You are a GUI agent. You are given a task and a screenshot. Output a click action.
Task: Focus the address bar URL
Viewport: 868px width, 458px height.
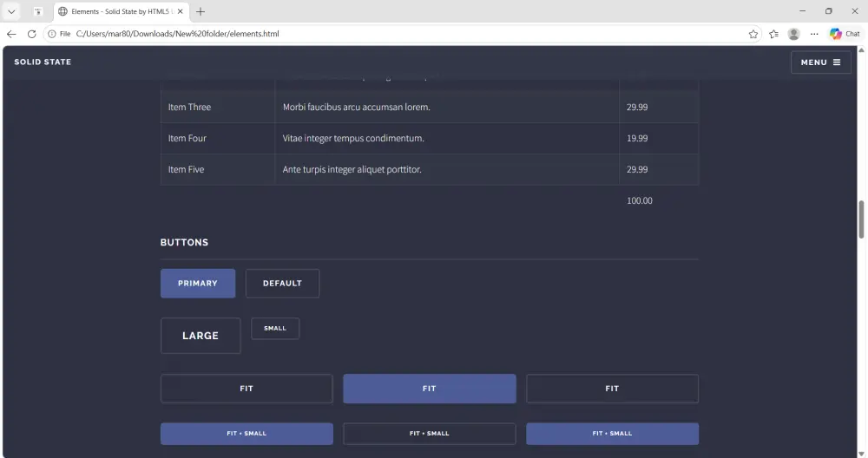coord(177,34)
